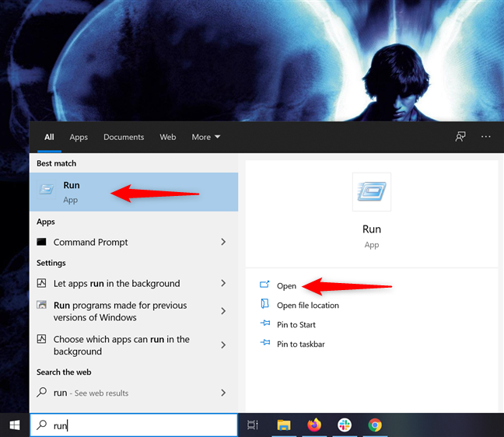
Task: Switch to the Apps tab
Action: click(79, 137)
